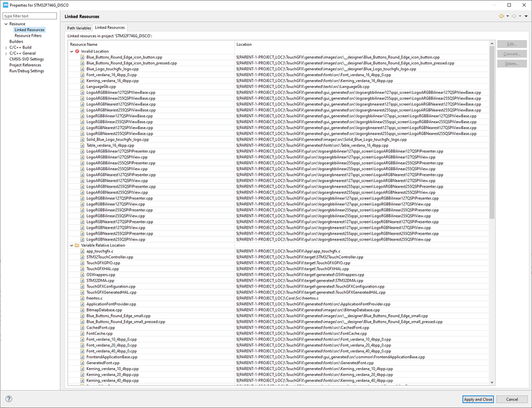Click file icon of FontCache.cpp
The height and width of the screenshot is (408, 532).
[83, 333]
